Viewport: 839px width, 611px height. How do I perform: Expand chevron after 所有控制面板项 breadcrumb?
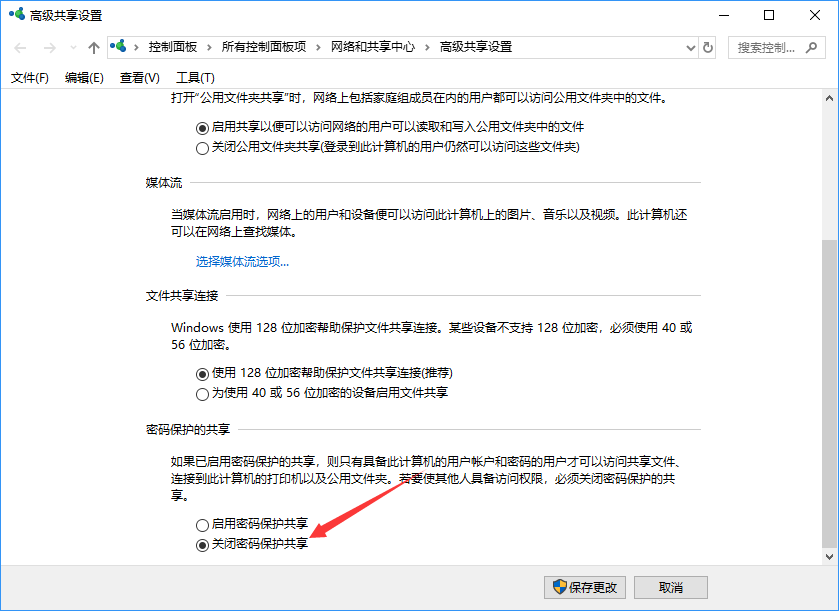(x=318, y=48)
